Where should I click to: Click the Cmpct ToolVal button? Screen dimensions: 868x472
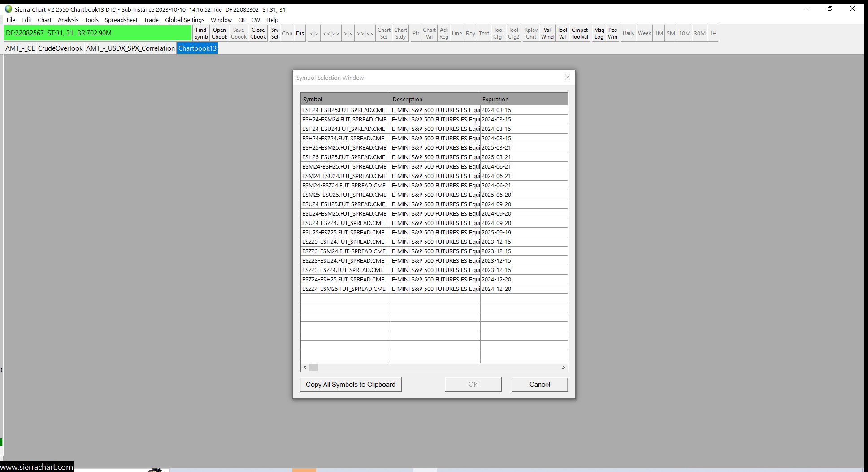tap(580, 33)
